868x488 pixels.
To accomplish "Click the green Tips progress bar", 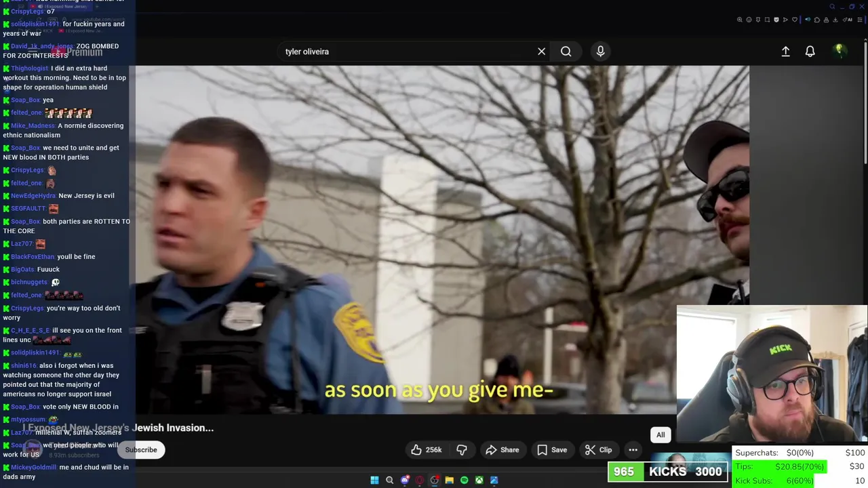I will point(779,467).
